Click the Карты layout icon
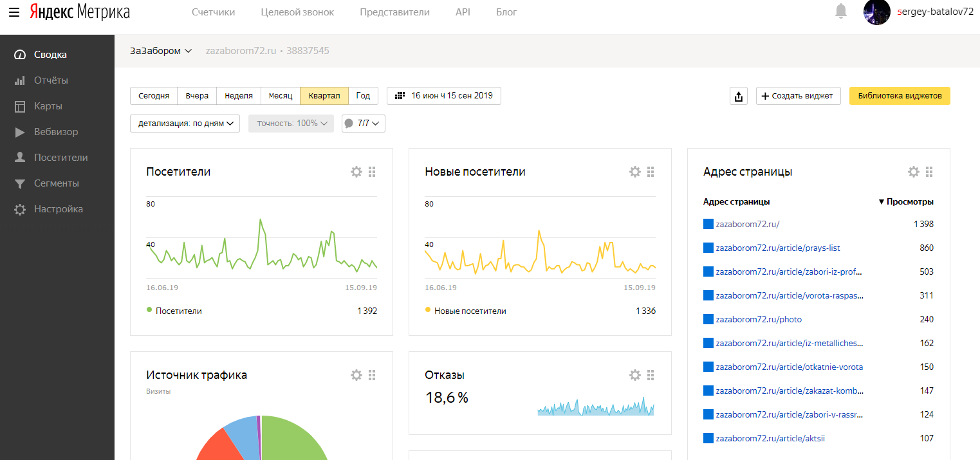Screen dimensions: 980x460 (x=20, y=106)
